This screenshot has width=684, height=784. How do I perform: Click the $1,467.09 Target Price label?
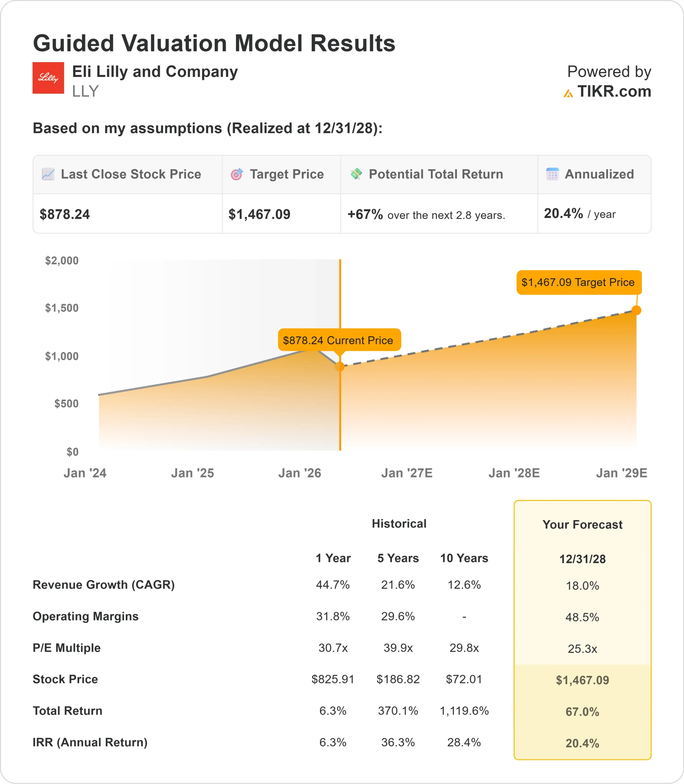(578, 282)
